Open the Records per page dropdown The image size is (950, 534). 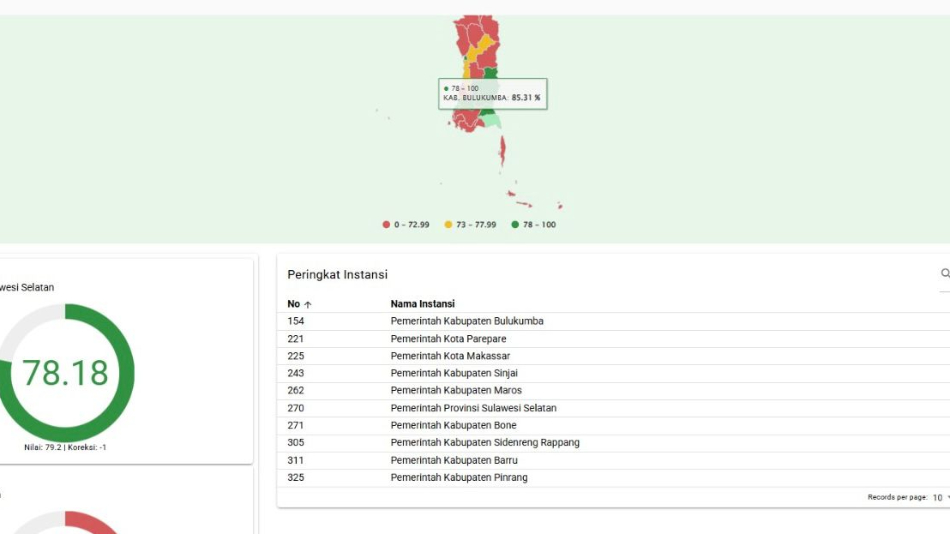pos(940,497)
